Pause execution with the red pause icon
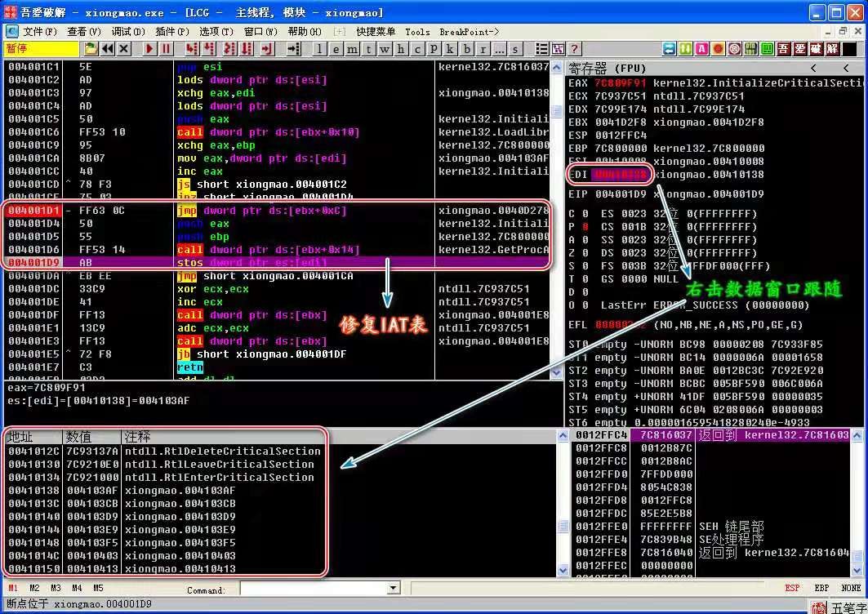The image size is (868, 614). (x=166, y=49)
